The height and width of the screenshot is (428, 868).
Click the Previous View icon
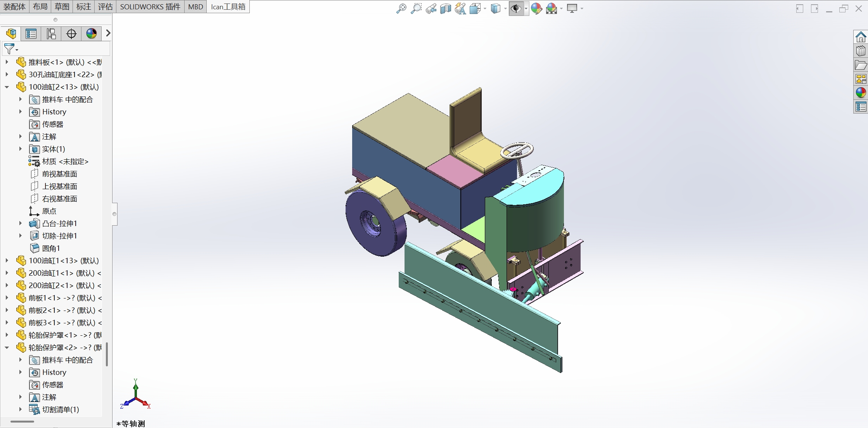click(431, 9)
